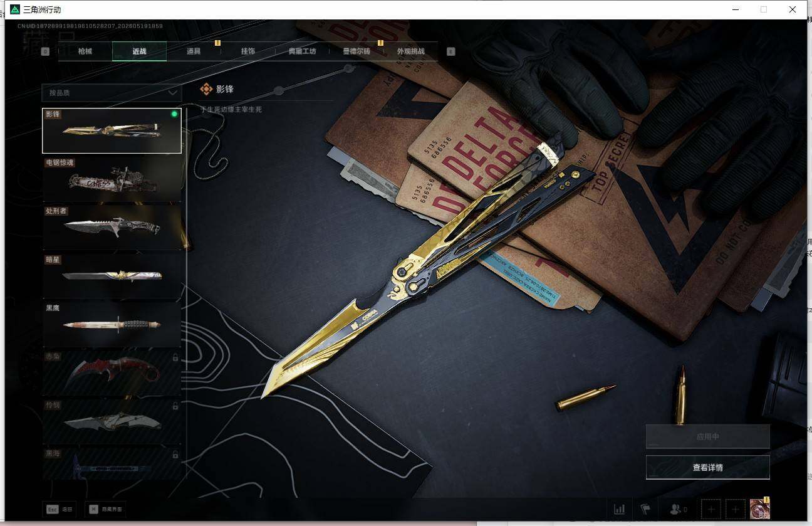Click the lock icon on 怜悯 skin
The width and height of the screenshot is (812, 526).
pyautogui.click(x=175, y=406)
